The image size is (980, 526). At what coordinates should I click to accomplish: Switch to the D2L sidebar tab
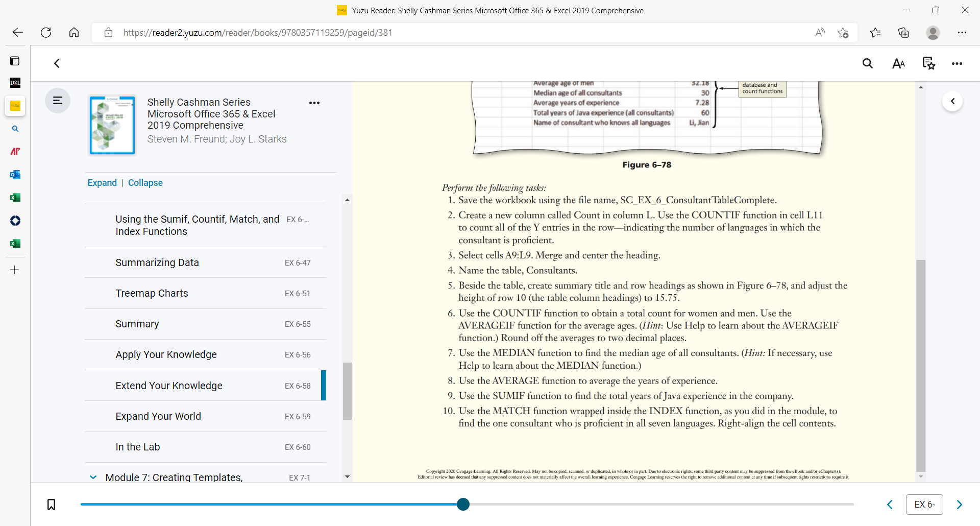[15, 83]
